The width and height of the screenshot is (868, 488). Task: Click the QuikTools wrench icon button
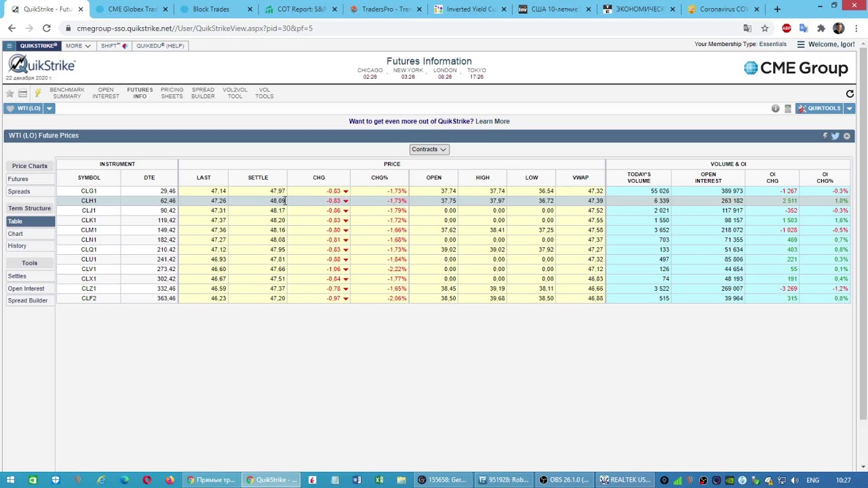[x=820, y=108]
